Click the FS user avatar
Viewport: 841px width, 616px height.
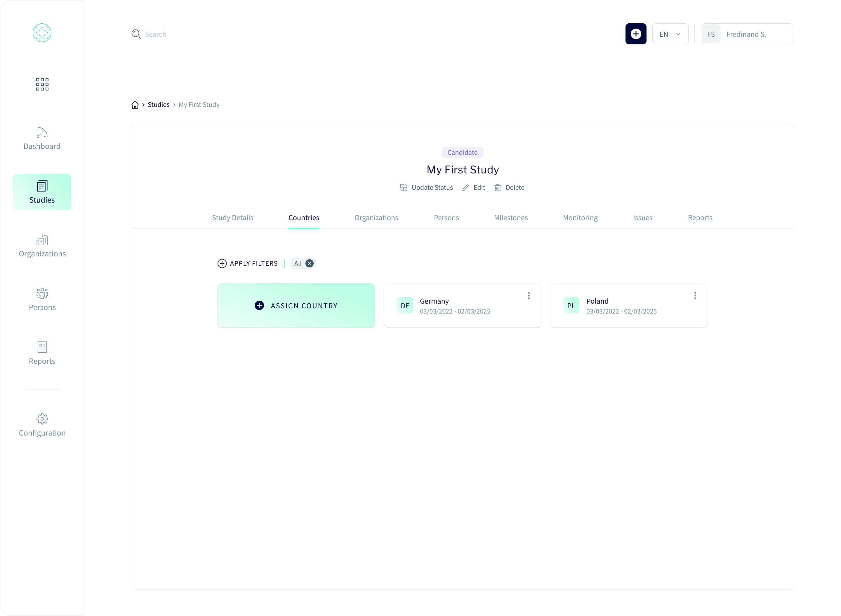(x=711, y=34)
